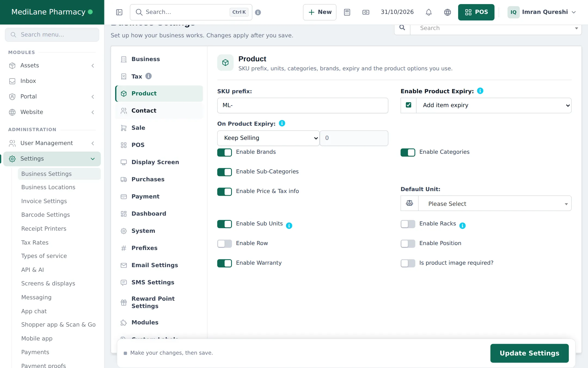This screenshot has width=588, height=368.
Task: Uncheck the Enable Product Expiry checkbox
Action: [408, 105]
